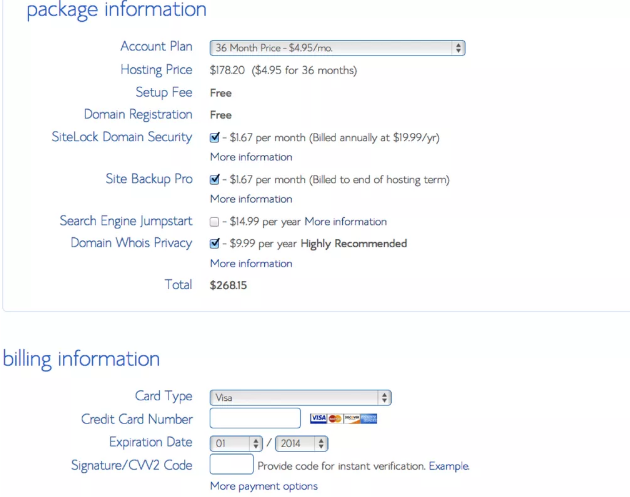Click the Highly Recommended text

coord(354,243)
